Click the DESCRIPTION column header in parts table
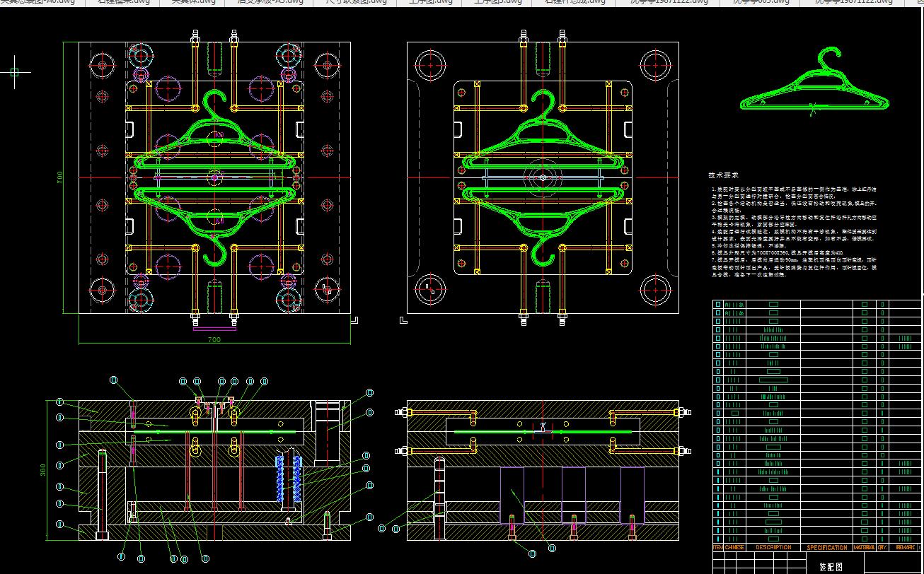924x574 pixels. click(773, 547)
